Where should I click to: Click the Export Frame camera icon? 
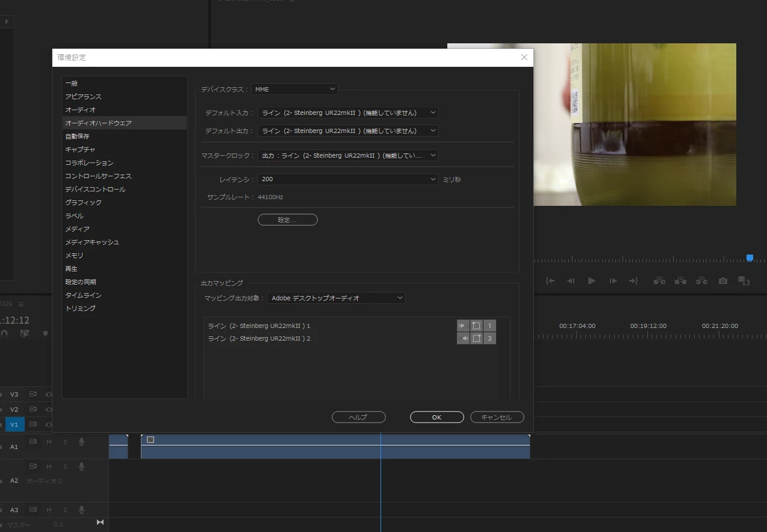[723, 281]
